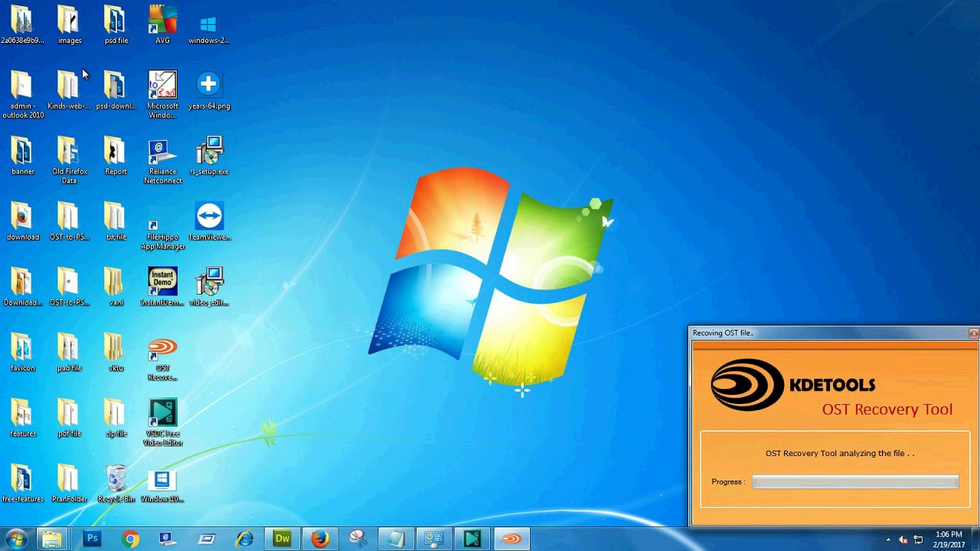Select the AVG desktop shortcut

click(x=162, y=25)
